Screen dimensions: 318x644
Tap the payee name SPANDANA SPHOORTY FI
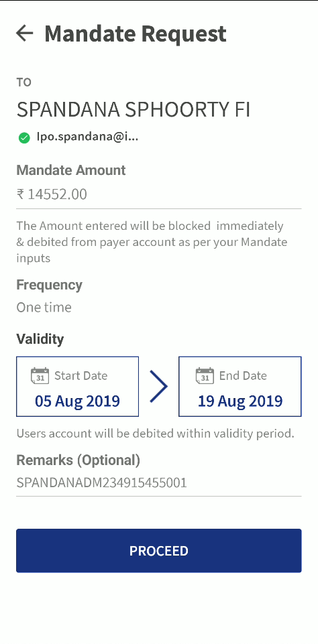pos(134,110)
